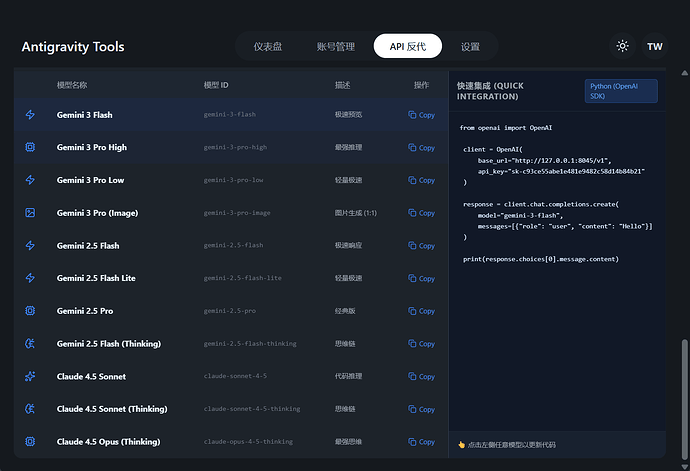The image size is (690, 471).
Task: Select the Gemini 3 Pro High model name
Action: [92, 147]
